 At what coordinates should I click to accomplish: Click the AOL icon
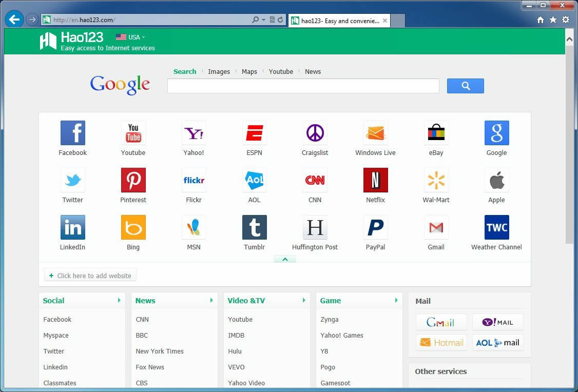[254, 180]
